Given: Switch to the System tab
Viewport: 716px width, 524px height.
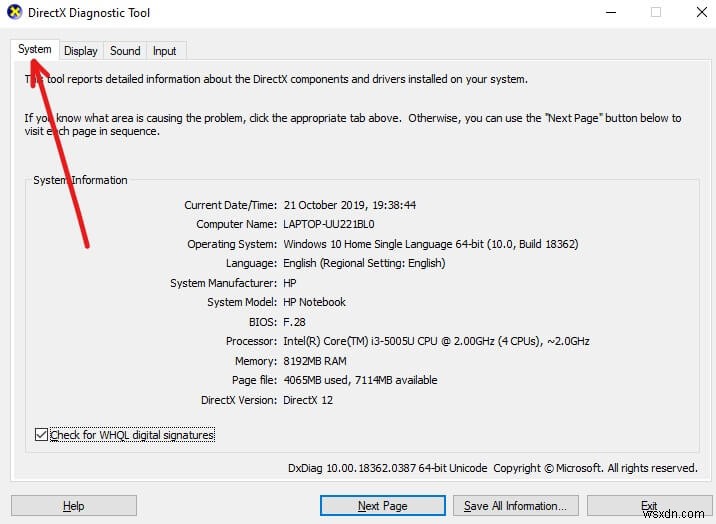Looking at the screenshot, I should click(x=35, y=49).
